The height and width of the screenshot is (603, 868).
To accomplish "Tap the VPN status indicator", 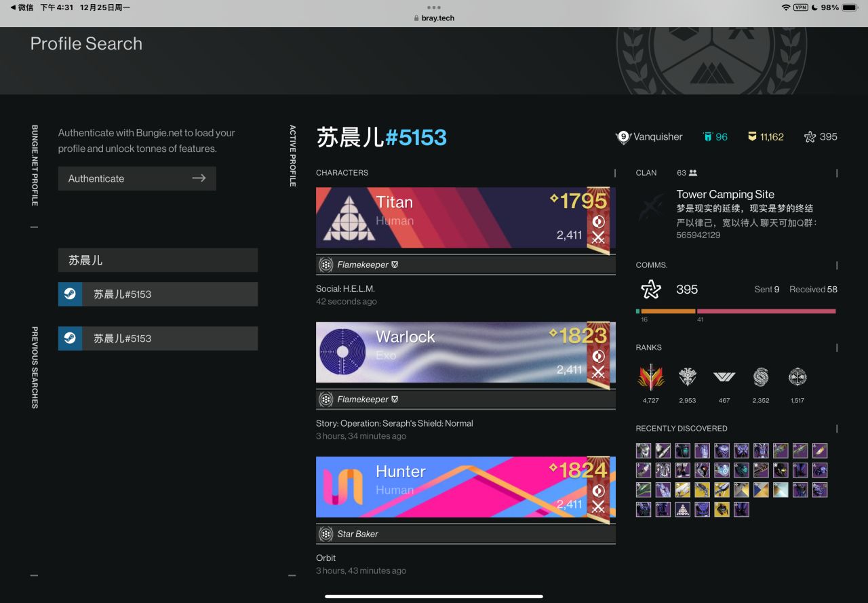I will (800, 7).
